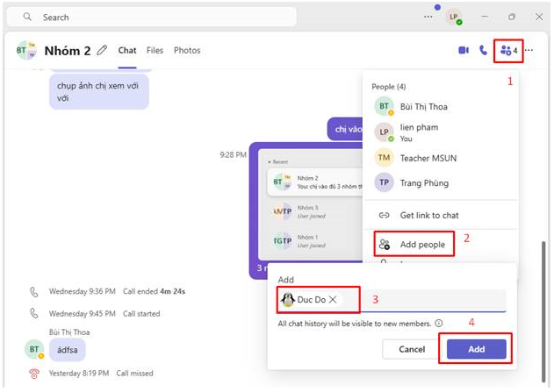Remove Duc Do with the X icon
Viewport: 554px width, 392px height.
point(333,300)
